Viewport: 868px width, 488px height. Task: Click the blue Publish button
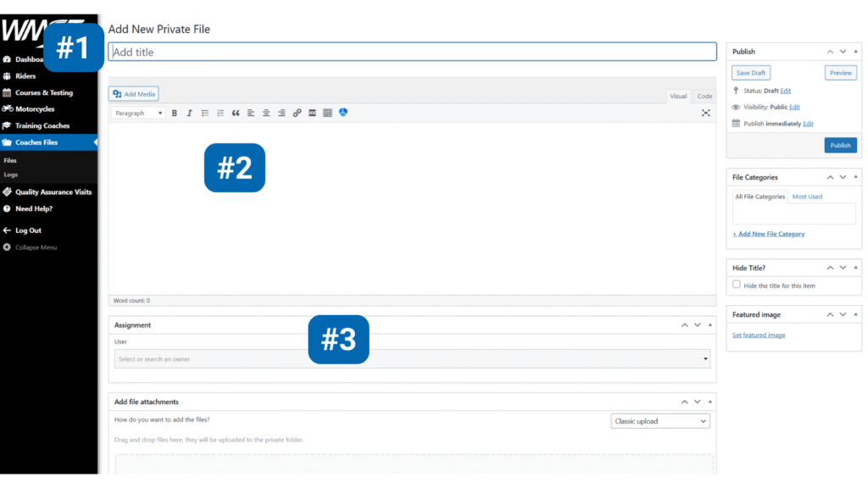pos(840,145)
